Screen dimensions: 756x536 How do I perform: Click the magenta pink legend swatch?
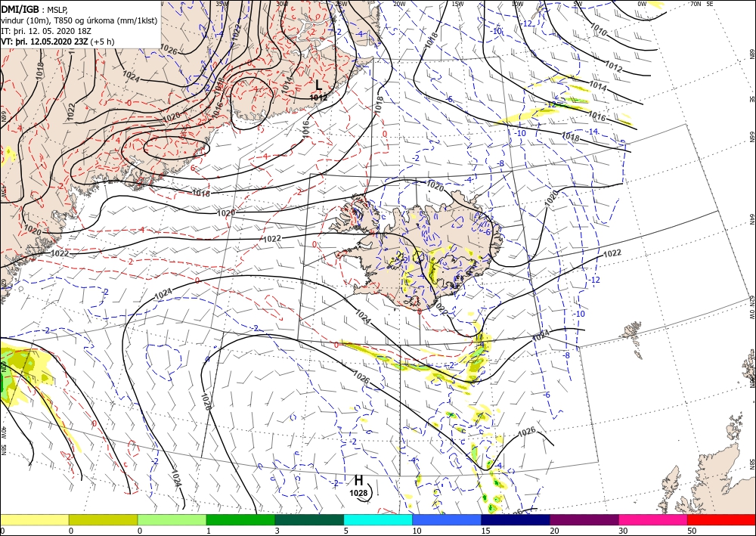(653, 519)
